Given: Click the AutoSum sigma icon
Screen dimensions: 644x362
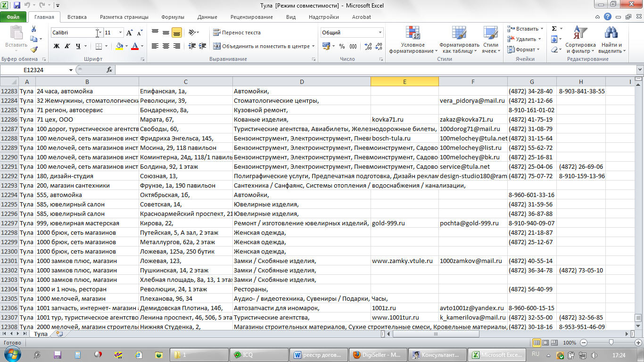Looking at the screenshot, I should tap(554, 29).
